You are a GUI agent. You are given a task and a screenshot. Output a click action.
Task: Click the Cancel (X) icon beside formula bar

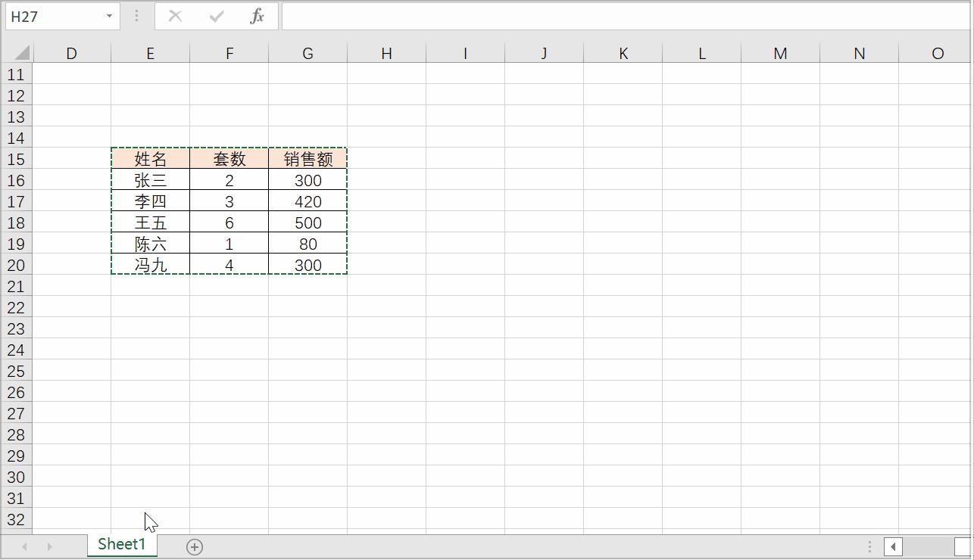click(175, 15)
